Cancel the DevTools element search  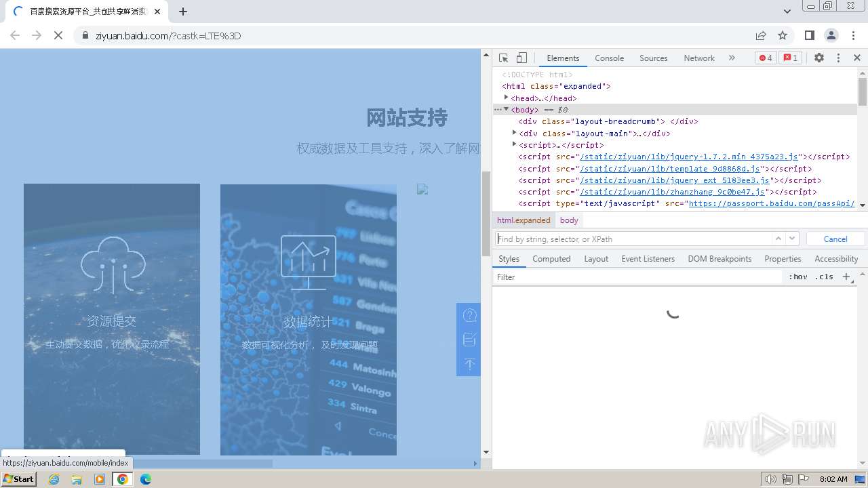pos(835,239)
